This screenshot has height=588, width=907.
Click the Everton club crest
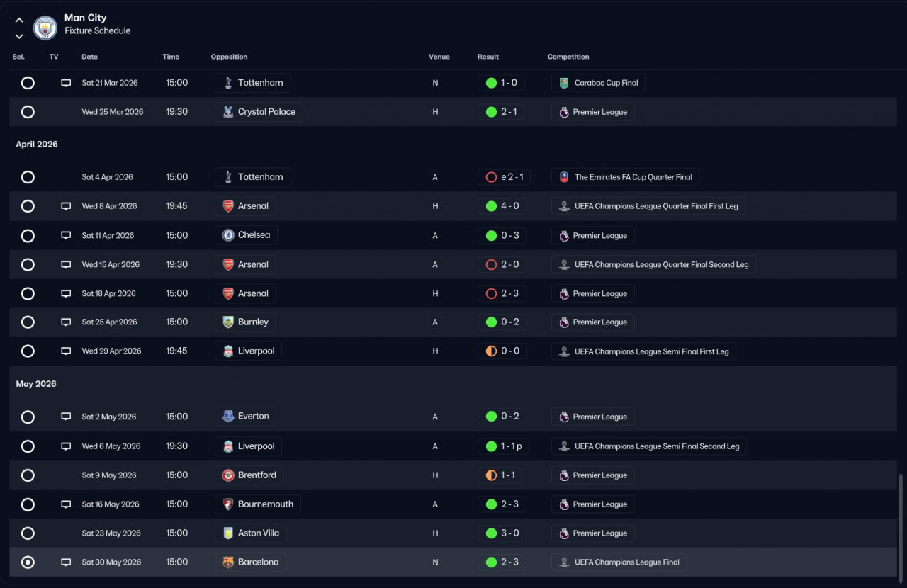228,417
